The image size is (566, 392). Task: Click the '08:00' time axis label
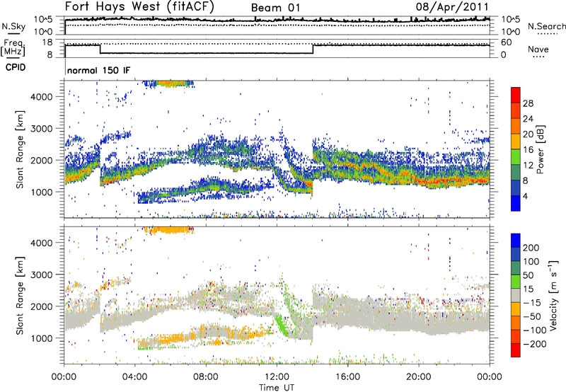click(x=206, y=377)
